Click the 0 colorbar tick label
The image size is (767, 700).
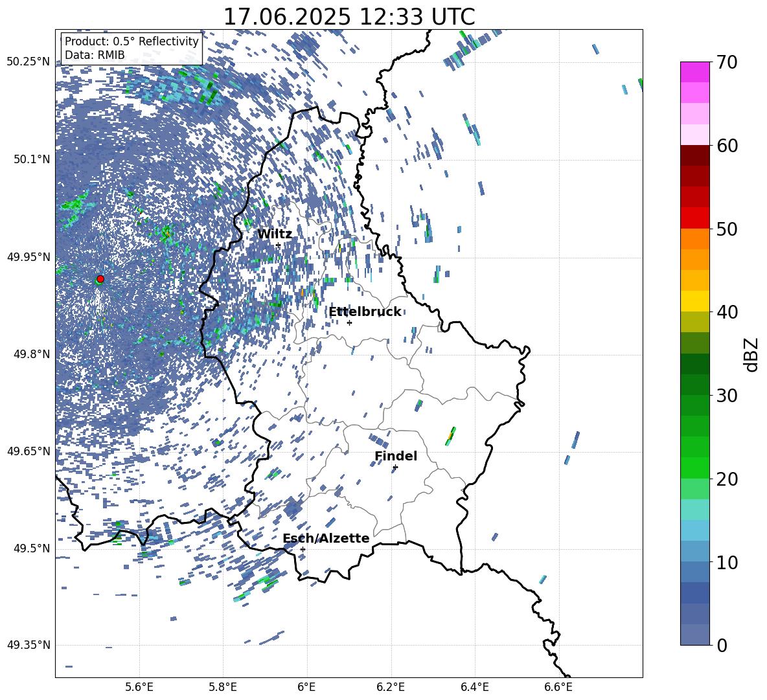tap(722, 645)
